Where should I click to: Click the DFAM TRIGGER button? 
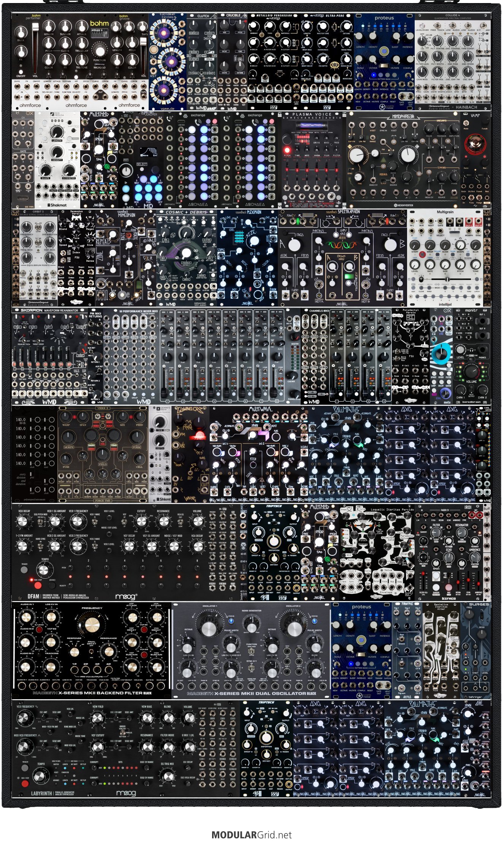click(24, 569)
